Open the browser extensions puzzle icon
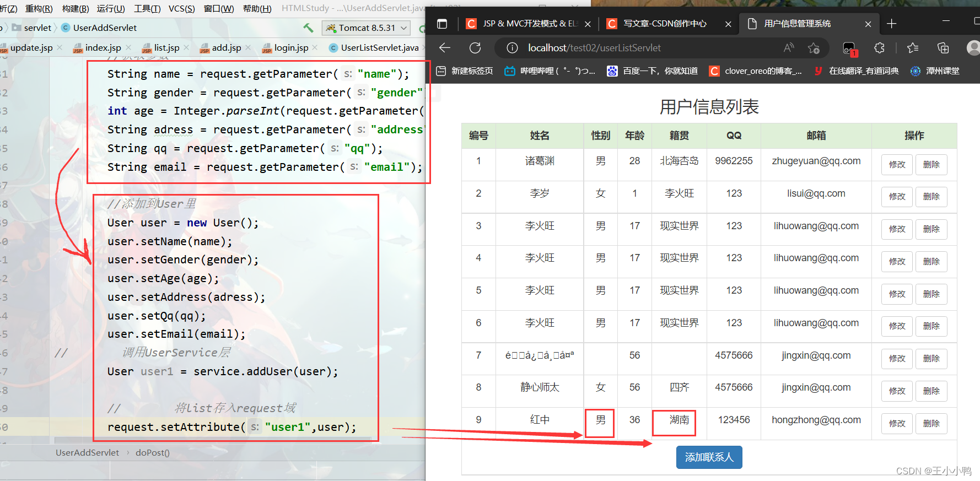Viewport: 980px width, 481px height. pyautogui.click(x=880, y=48)
